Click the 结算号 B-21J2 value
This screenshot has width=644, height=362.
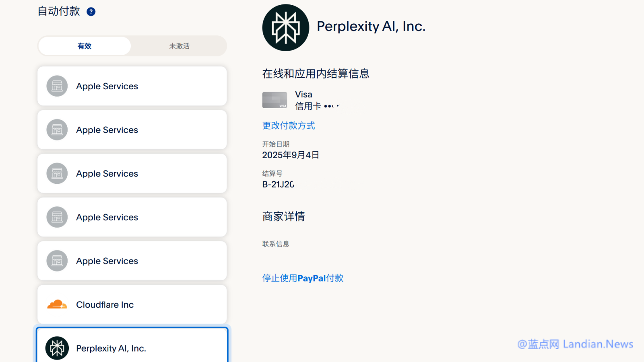click(279, 184)
